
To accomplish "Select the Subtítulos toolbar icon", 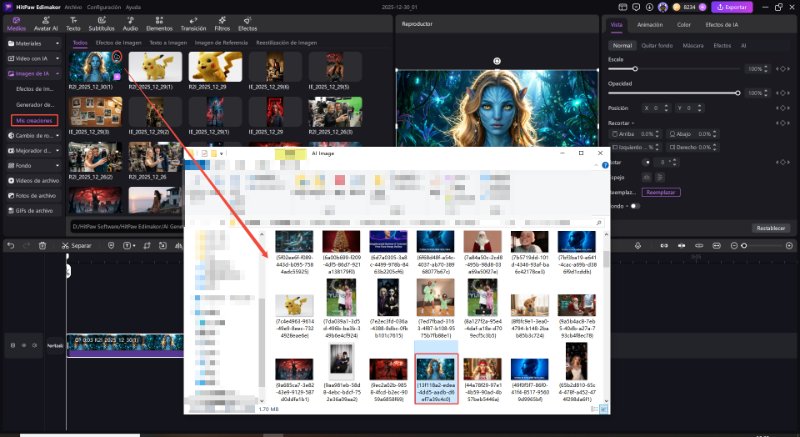I will pos(102,23).
